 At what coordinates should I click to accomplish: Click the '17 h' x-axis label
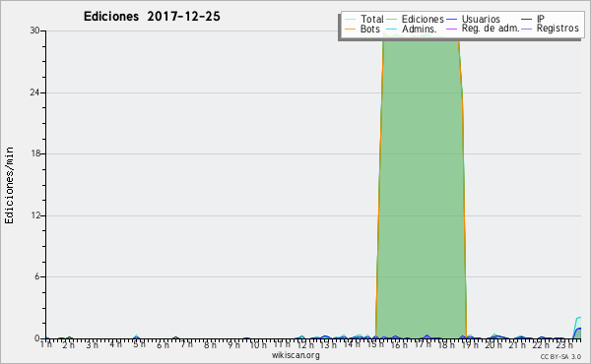[423, 344]
